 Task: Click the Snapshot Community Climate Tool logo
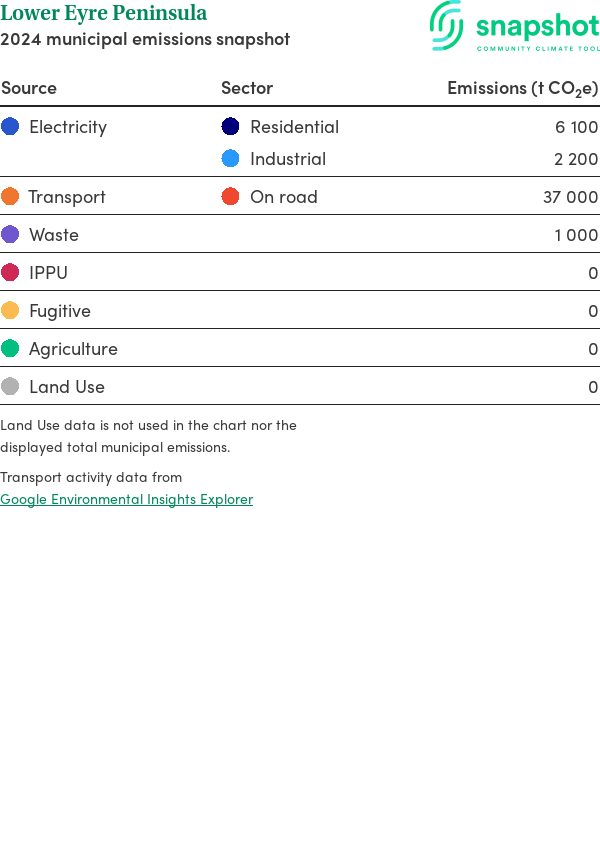pyautogui.click(x=514, y=27)
